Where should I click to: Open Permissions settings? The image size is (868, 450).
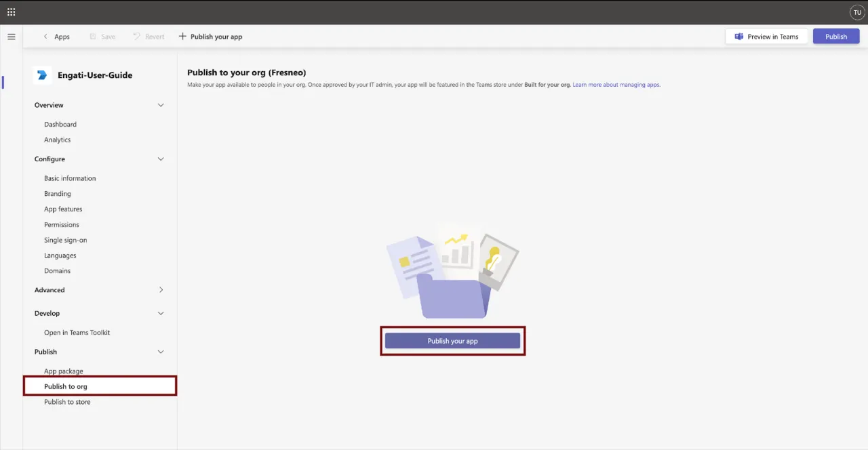coord(62,225)
